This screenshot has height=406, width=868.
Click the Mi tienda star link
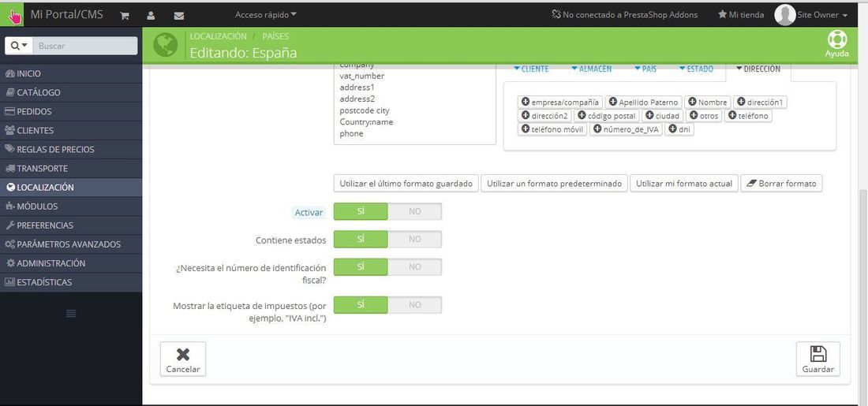(741, 15)
